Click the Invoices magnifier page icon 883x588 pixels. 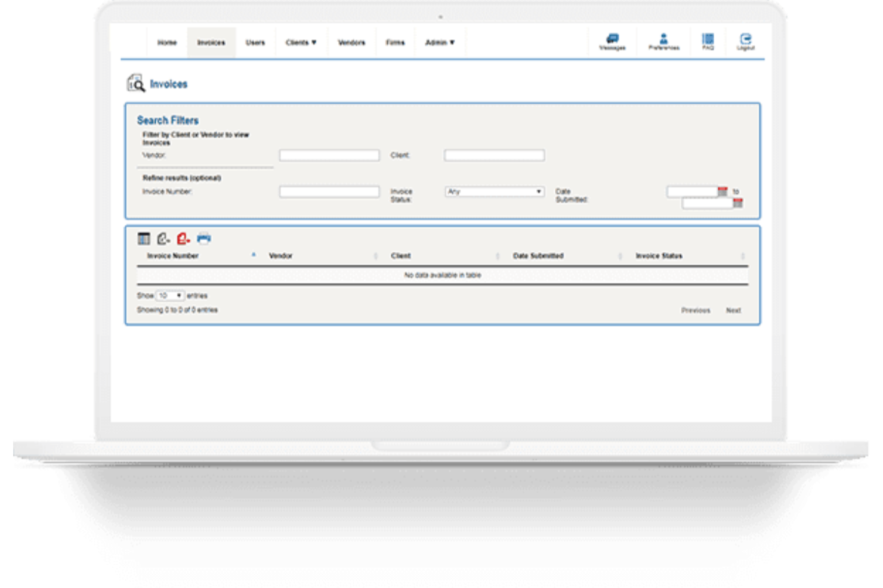point(135,83)
